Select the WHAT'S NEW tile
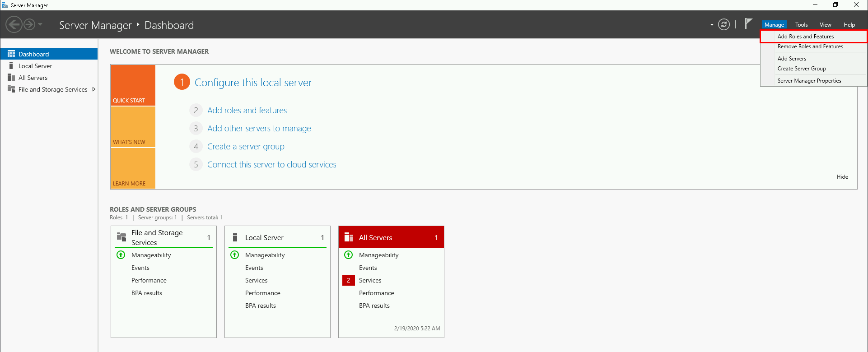This screenshot has width=868, height=352. 133,127
